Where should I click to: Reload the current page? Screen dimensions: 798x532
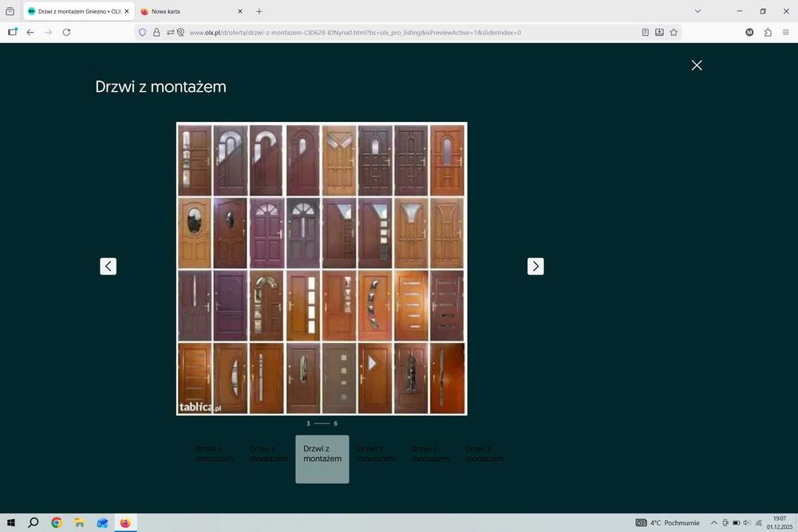66,32
